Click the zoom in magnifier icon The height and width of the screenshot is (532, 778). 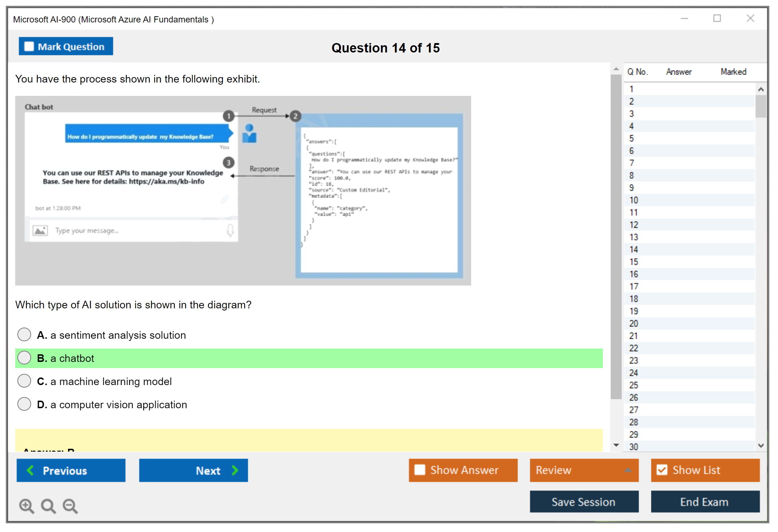pyautogui.click(x=26, y=506)
